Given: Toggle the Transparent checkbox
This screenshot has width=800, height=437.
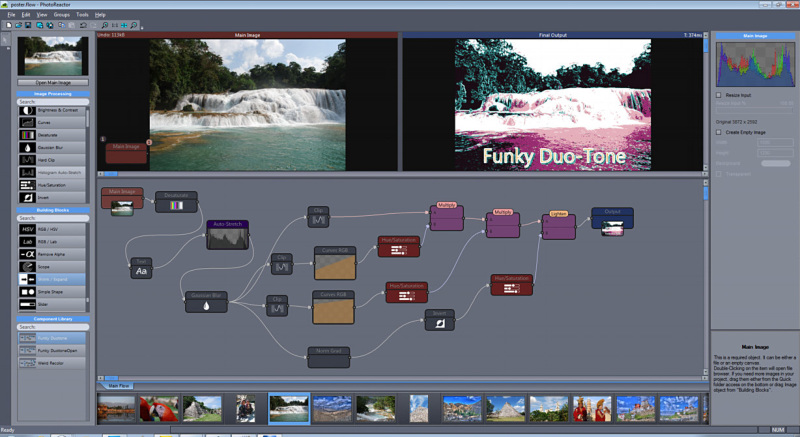Looking at the screenshot, I should 718,174.
